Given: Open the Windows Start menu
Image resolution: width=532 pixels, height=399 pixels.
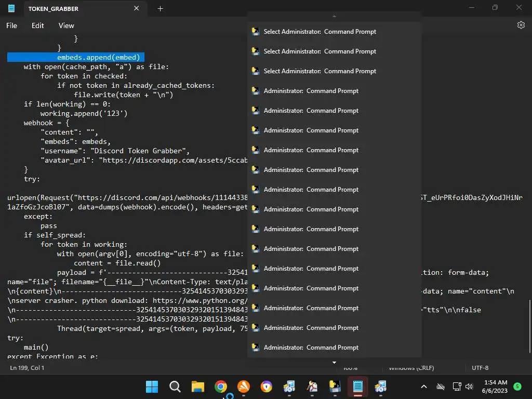Looking at the screenshot, I should [x=152, y=387].
